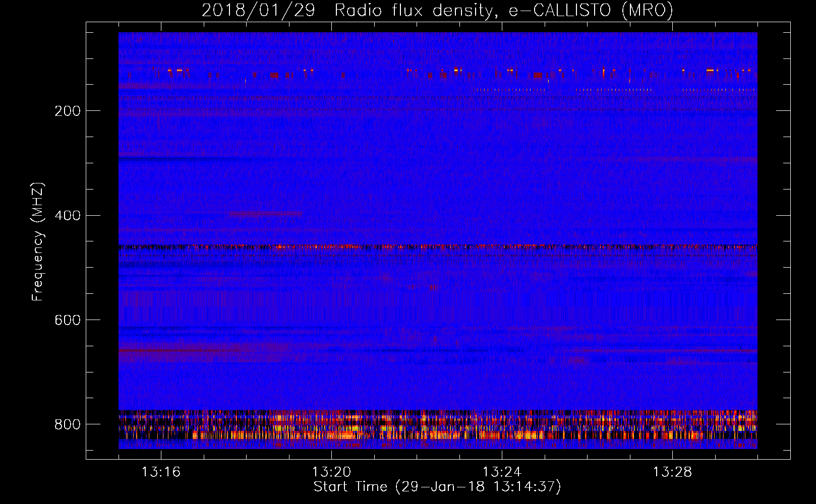The height and width of the screenshot is (504, 816).
Task: Click the 13:24 time tick label
Action: coord(502,472)
